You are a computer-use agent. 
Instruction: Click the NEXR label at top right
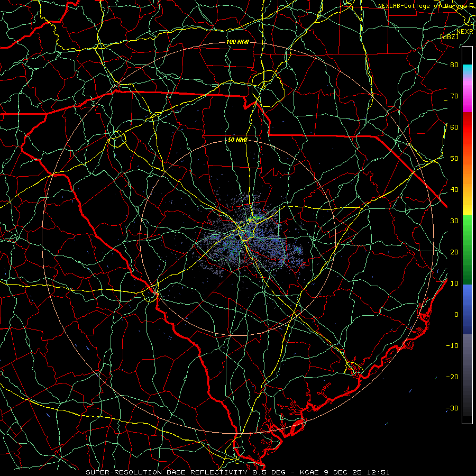pyautogui.click(x=465, y=32)
